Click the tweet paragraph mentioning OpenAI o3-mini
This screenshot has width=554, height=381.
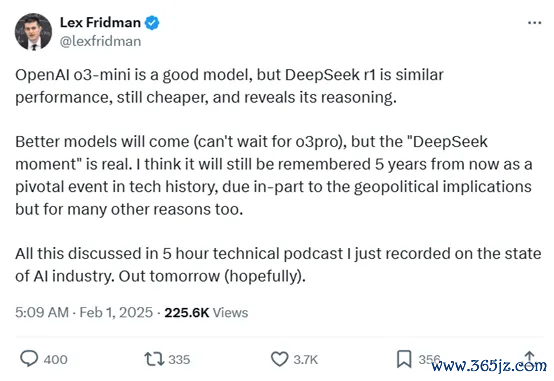229,86
